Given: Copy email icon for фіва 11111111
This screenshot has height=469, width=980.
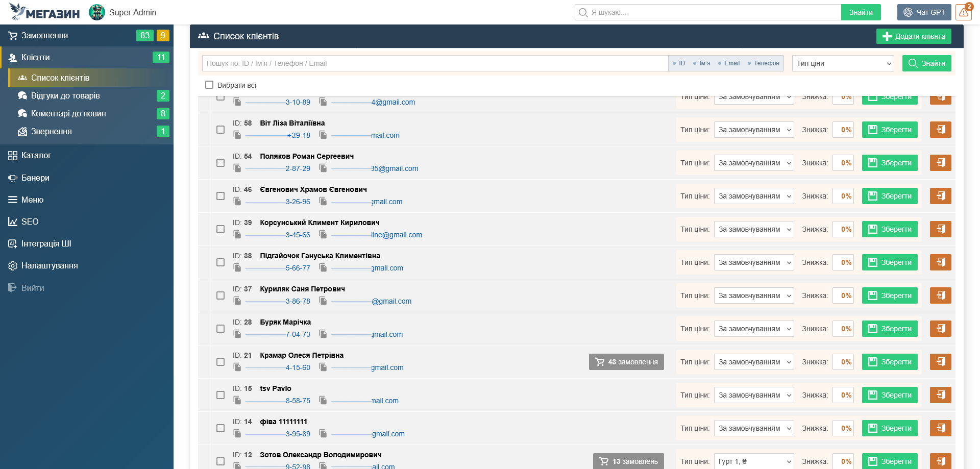Looking at the screenshot, I should [323, 433].
